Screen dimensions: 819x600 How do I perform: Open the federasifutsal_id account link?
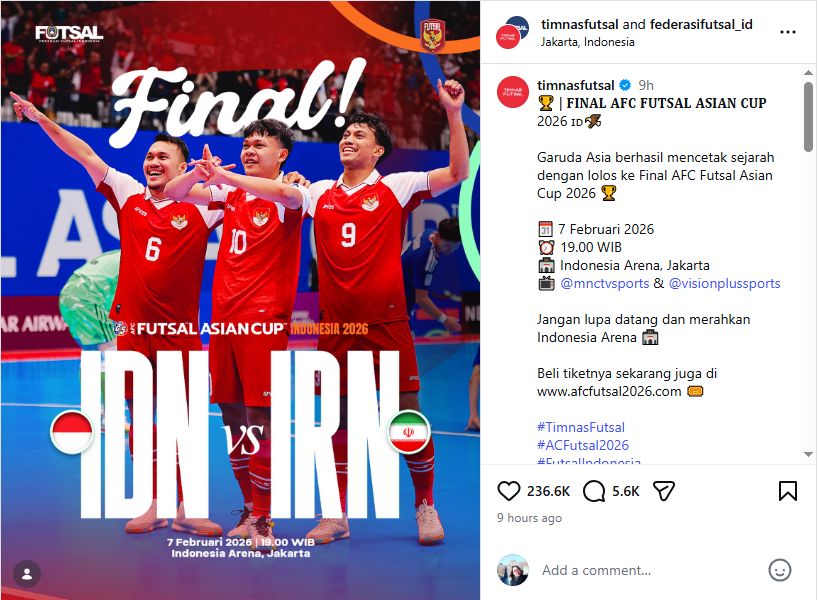click(x=701, y=24)
